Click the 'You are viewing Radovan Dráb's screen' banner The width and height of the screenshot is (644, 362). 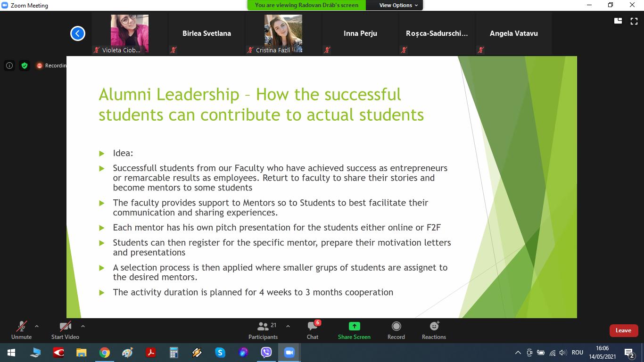point(306,5)
